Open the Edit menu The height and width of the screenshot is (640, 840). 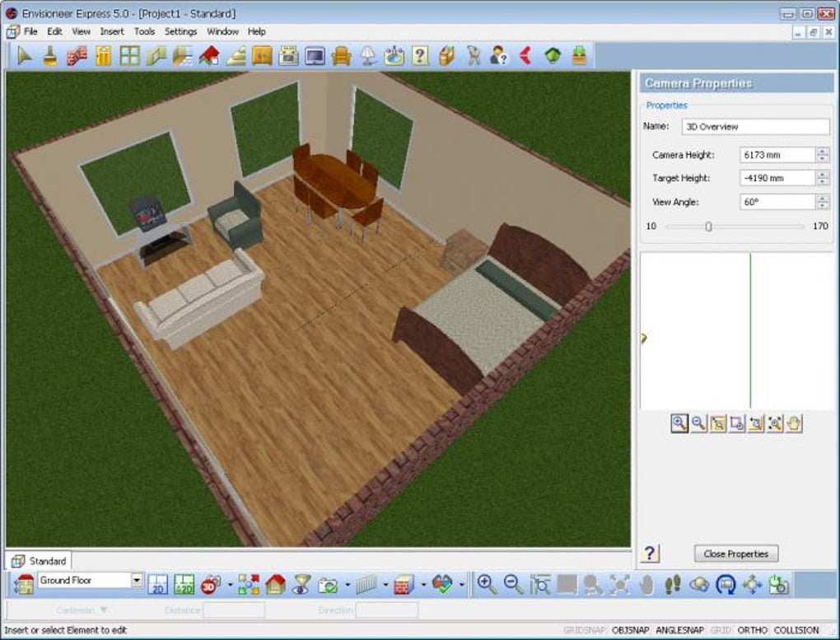(54, 31)
